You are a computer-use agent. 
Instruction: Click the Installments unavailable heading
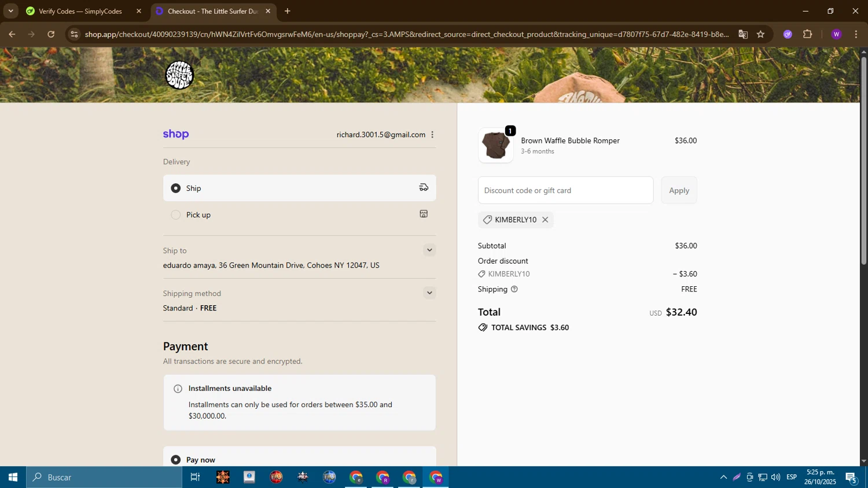tap(230, 389)
